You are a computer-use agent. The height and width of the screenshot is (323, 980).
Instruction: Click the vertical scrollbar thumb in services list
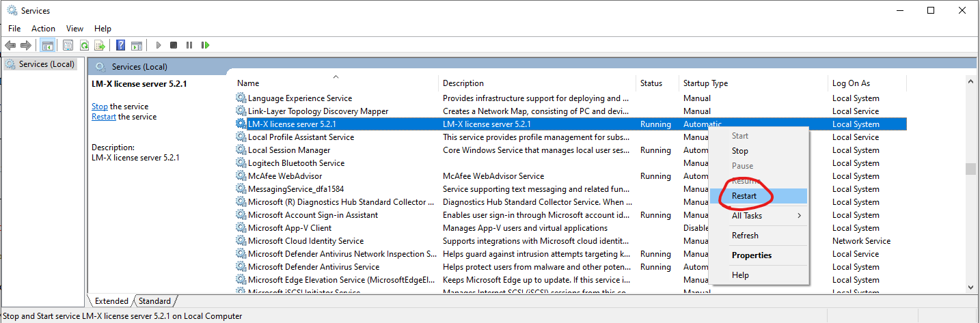970,169
